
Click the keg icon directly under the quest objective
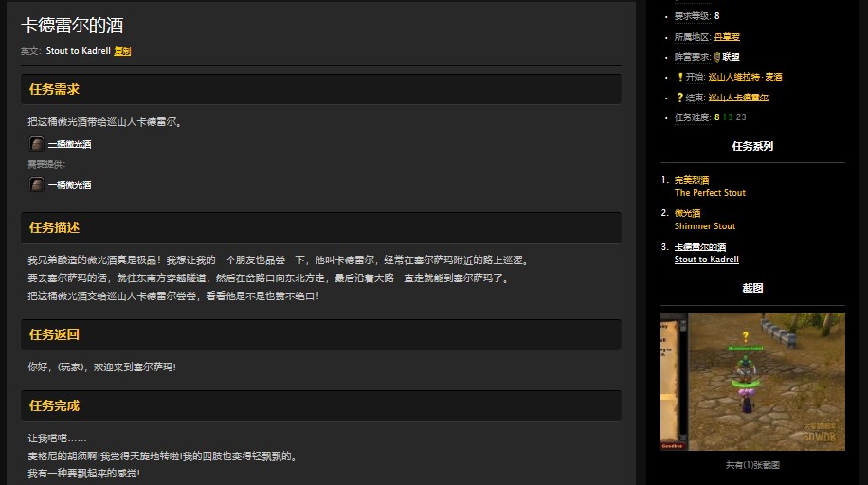(x=36, y=144)
